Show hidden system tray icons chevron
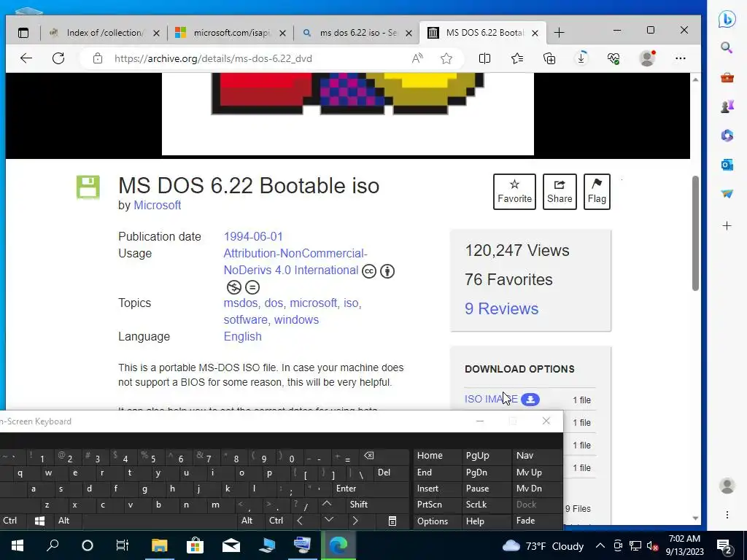This screenshot has width=747, height=560. click(x=600, y=545)
